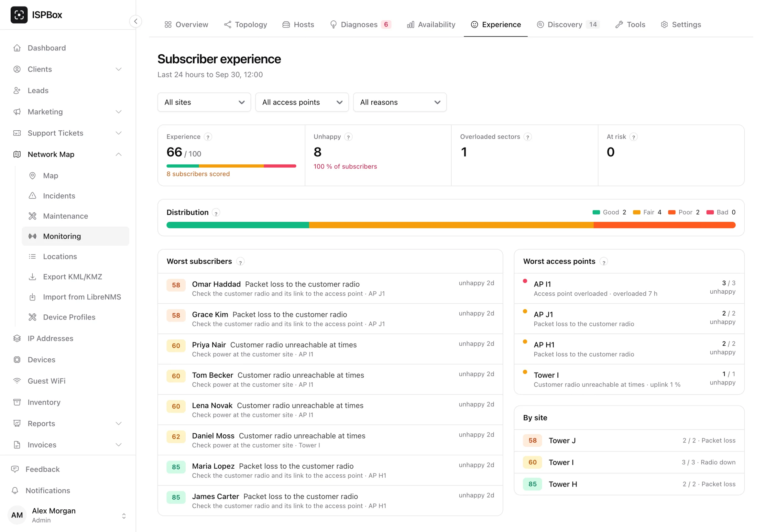This screenshot has height=532, width=766.
Task: Expand the Invoices submenu chevron
Action: pyautogui.click(x=119, y=445)
